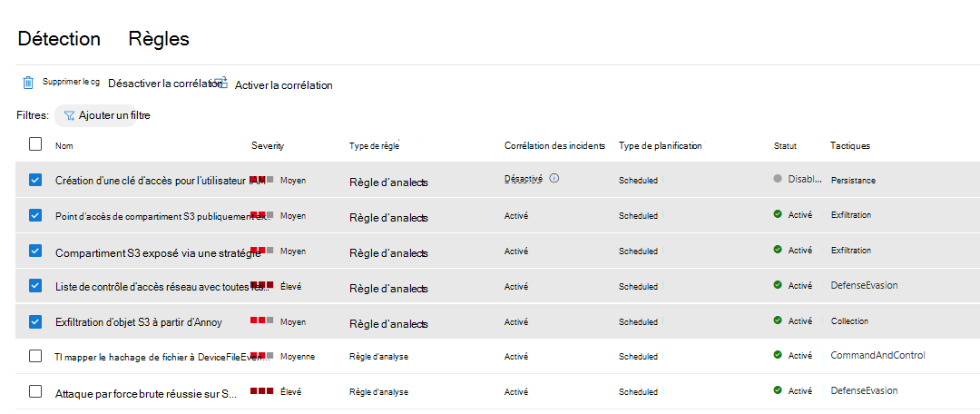Click gray disabled status dot for Création d'une clé

[x=778, y=179]
